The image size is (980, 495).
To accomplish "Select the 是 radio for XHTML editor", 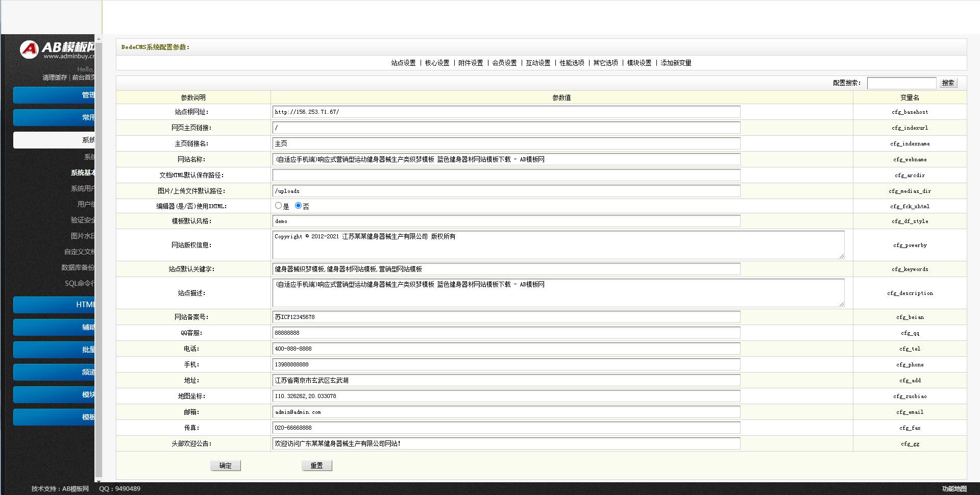I will pos(278,206).
